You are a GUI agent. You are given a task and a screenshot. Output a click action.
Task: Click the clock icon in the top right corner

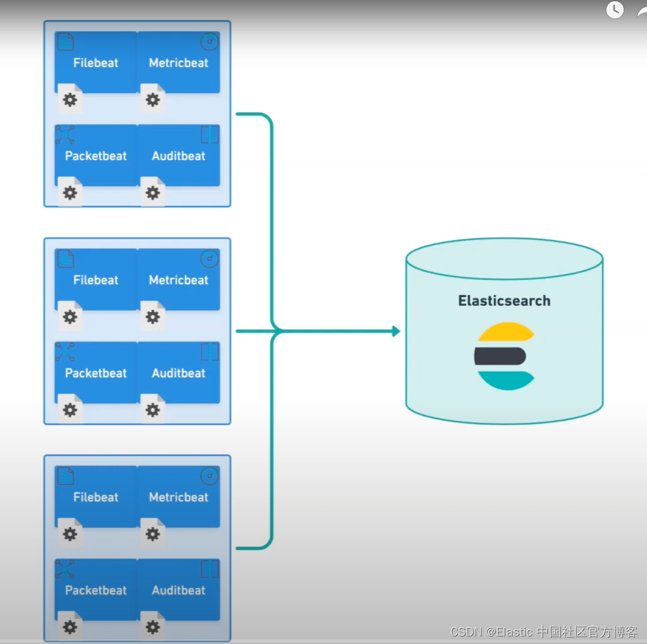(x=615, y=10)
